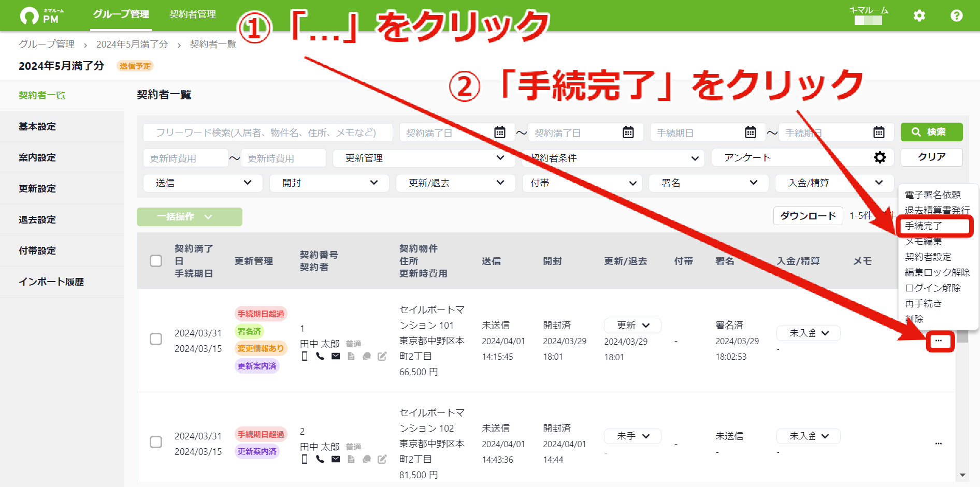
Task: Click mail icon for contract 1 tenant
Action: 336,356
